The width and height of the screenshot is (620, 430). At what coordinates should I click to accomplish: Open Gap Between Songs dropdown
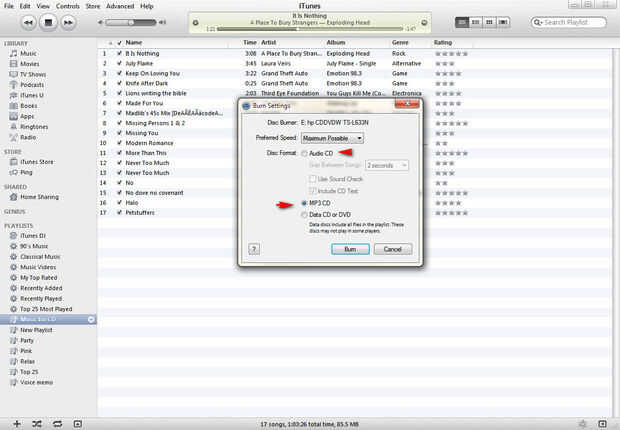point(387,165)
